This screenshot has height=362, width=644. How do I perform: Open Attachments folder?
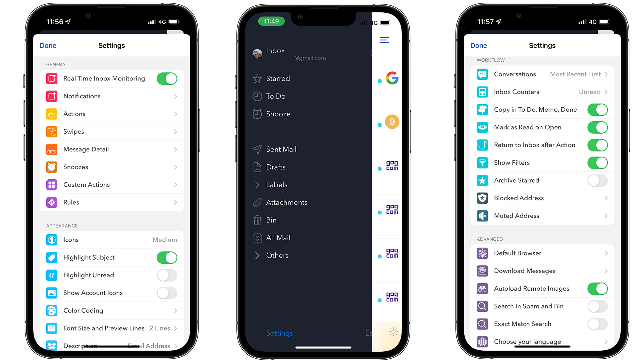286,202
